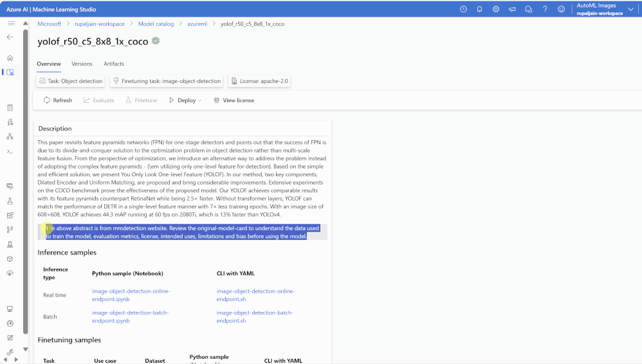Click the Finetune button
This screenshot has height=364, width=642.
(142, 100)
